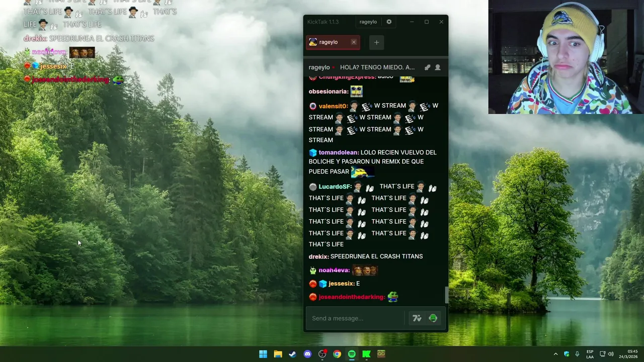Add a new chatroom with plus button

376,42
